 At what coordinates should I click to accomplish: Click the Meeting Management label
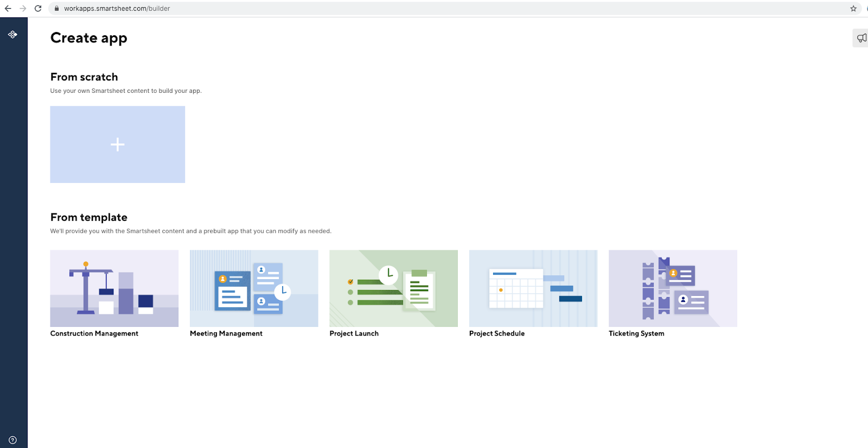[226, 333]
